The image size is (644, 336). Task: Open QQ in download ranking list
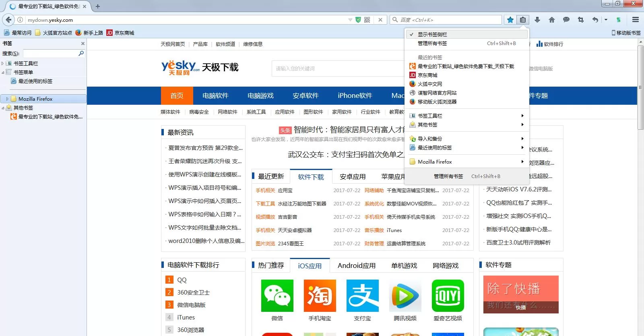click(x=182, y=280)
